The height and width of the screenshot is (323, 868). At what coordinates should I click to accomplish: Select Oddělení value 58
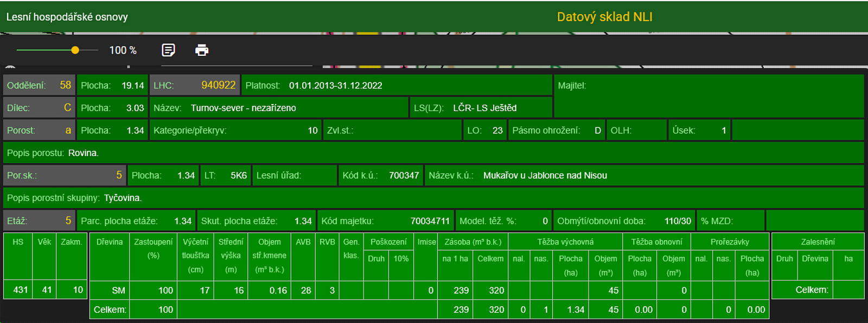(x=66, y=85)
